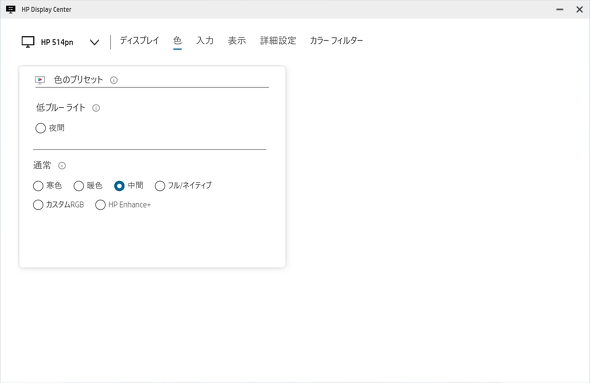Close the HP Display Center window

pos(579,9)
